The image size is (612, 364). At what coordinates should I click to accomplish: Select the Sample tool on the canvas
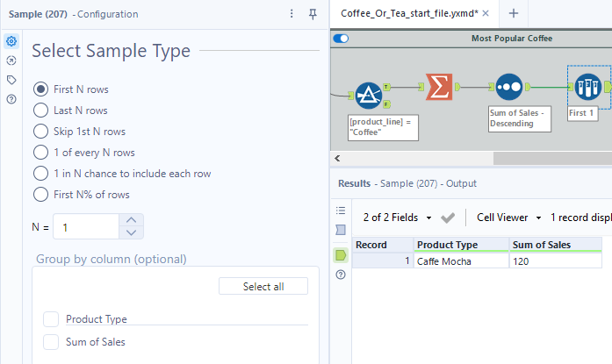click(587, 87)
